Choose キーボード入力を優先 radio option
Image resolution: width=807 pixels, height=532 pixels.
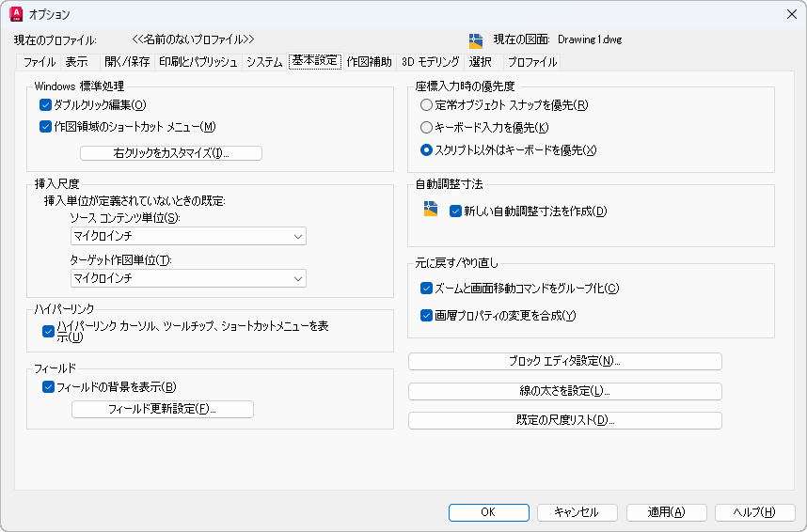tap(426, 127)
